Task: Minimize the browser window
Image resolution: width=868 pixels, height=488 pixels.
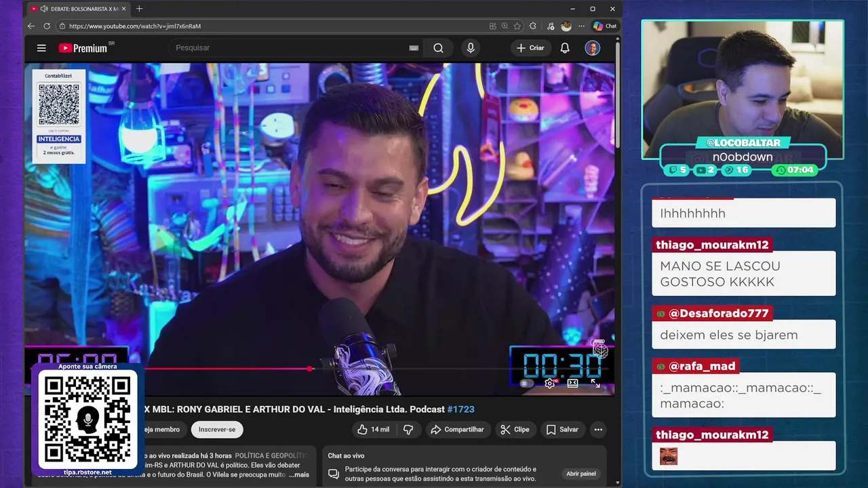Action: tap(572, 9)
